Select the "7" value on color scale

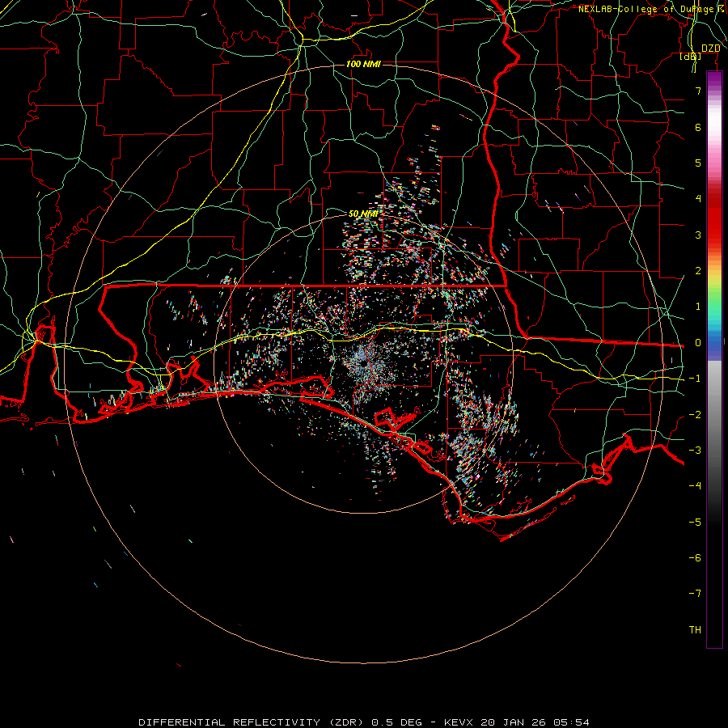click(698, 91)
